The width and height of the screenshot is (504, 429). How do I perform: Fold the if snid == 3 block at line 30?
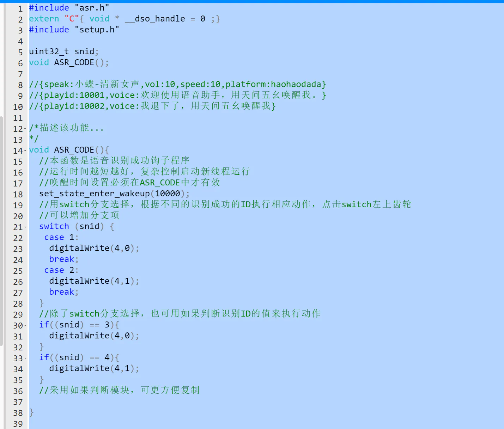25,326
